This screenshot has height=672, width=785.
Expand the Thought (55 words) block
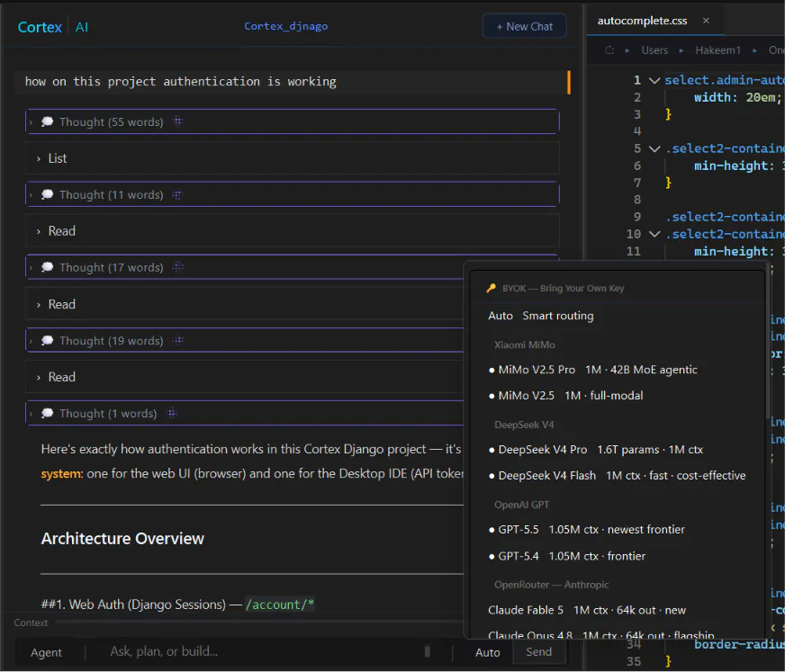coord(292,121)
